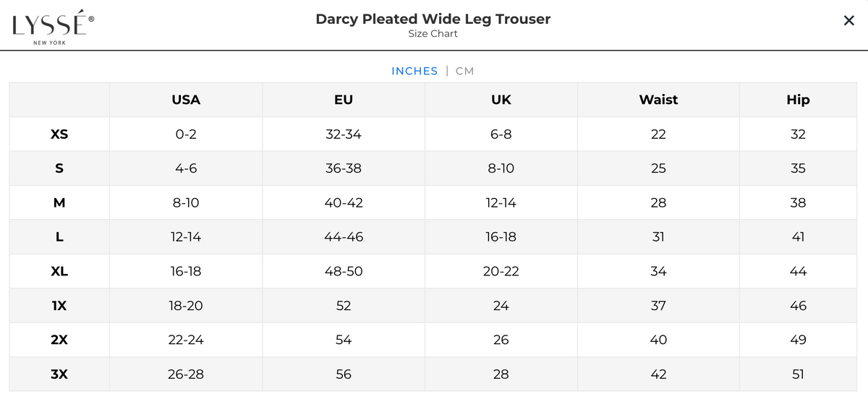Screen dimensions: 868x407
Task: Click the LYSSÉ New York logo
Action: [x=53, y=28]
